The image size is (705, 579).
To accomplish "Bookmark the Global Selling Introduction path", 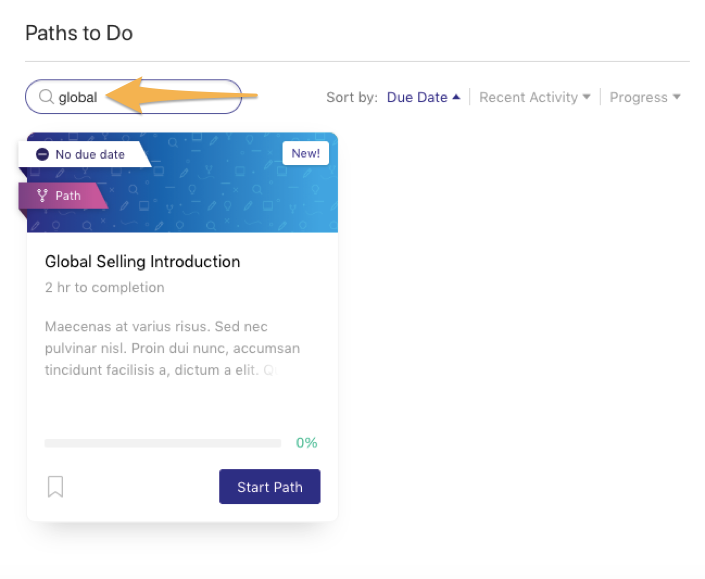I will click(x=55, y=487).
